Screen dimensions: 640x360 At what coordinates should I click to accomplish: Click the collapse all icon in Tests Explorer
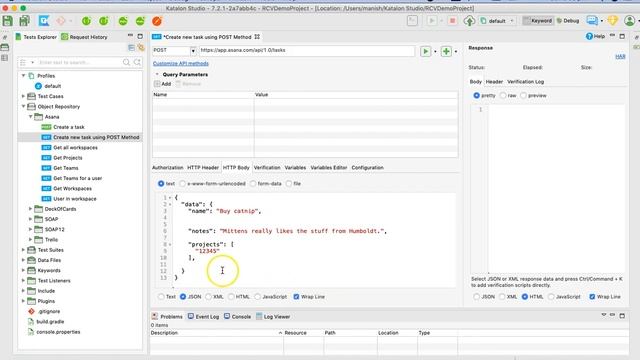click(131, 48)
